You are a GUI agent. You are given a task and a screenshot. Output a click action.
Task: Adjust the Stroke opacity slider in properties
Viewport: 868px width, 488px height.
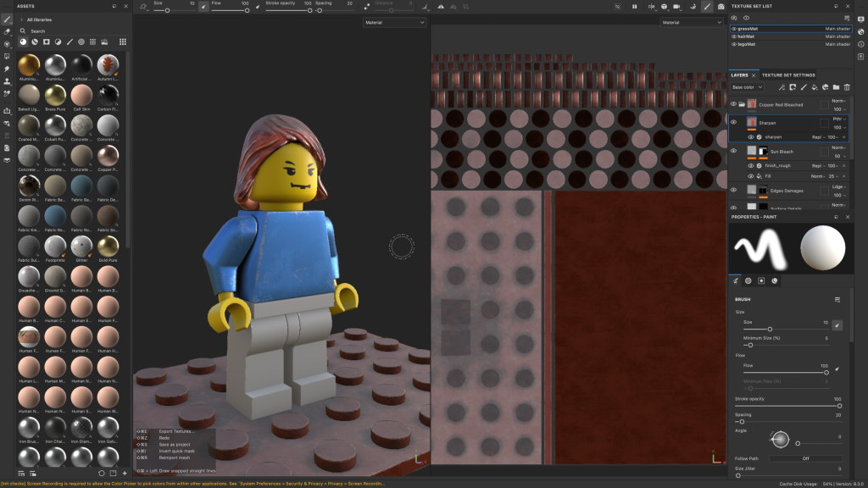click(791, 406)
